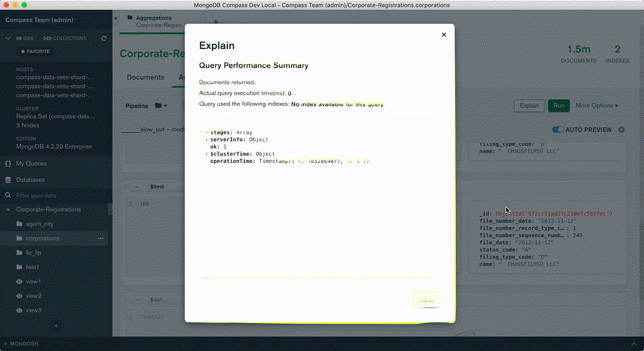This screenshot has height=351, width=644.
Task: Select the ok: 1 line
Action: click(218, 147)
